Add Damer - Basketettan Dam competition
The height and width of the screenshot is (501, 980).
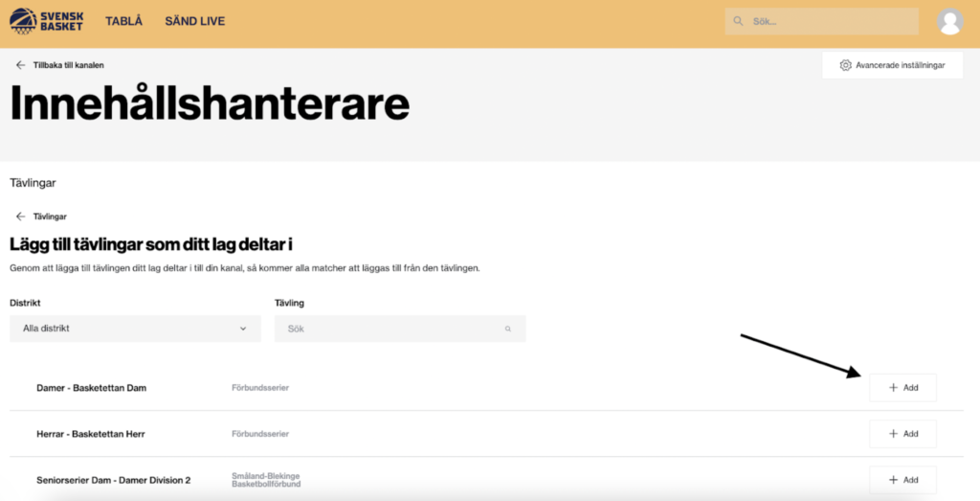(902, 388)
